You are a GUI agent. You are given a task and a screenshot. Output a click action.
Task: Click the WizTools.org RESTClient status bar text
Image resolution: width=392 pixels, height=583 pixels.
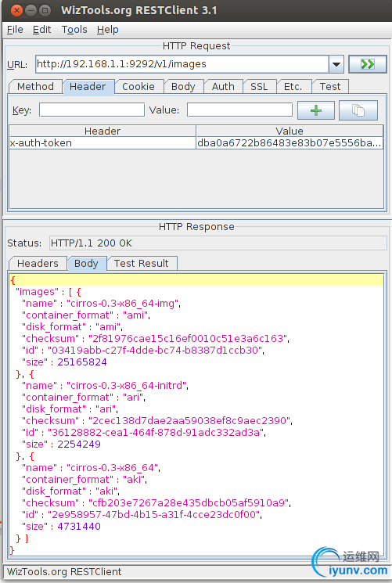64,572
